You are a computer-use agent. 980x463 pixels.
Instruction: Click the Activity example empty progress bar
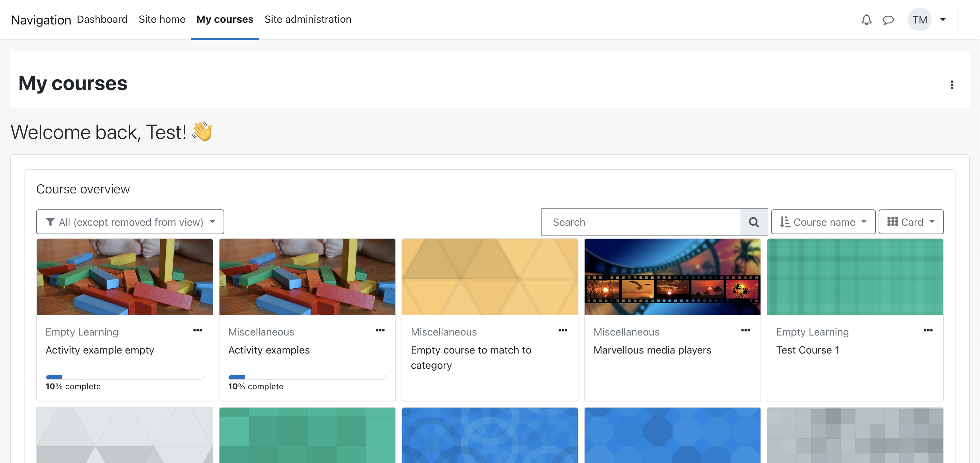pyautogui.click(x=125, y=377)
